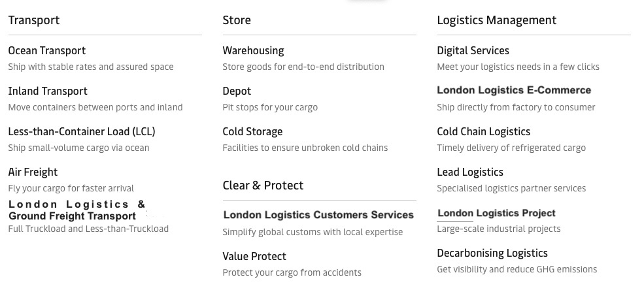Open the Ocean Transport link
Image resolution: width=644 pixels, height=292 pixels.
pyautogui.click(x=46, y=51)
